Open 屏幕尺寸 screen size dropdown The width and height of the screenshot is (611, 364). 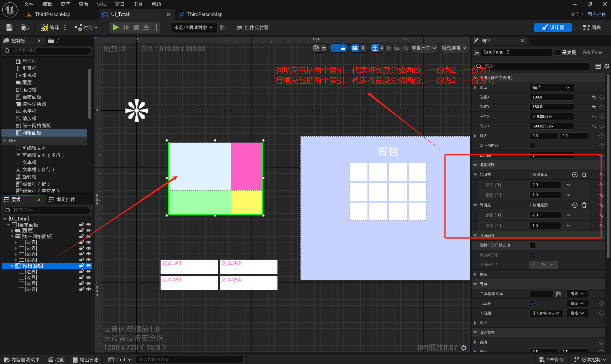(x=424, y=48)
